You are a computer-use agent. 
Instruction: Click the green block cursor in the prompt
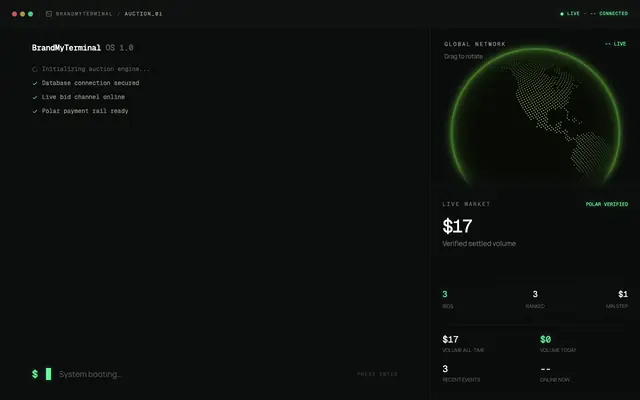click(x=49, y=374)
